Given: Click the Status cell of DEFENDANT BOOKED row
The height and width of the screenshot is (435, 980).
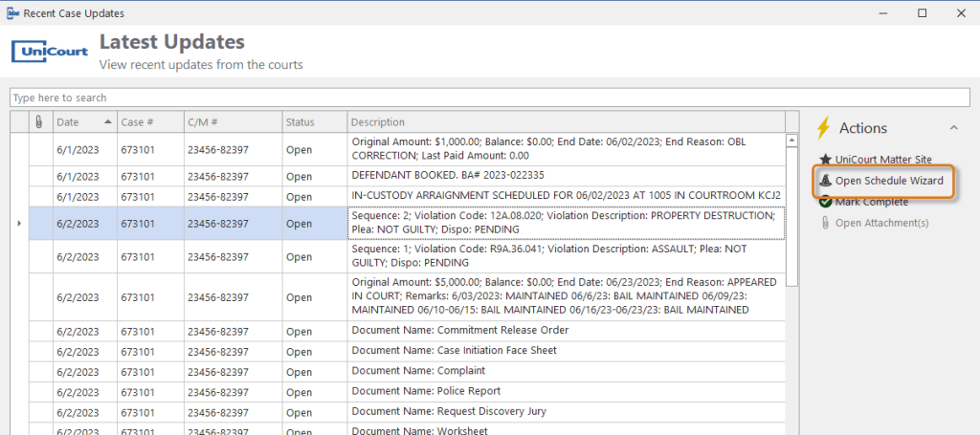Looking at the screenshot, I should (314, 176).
